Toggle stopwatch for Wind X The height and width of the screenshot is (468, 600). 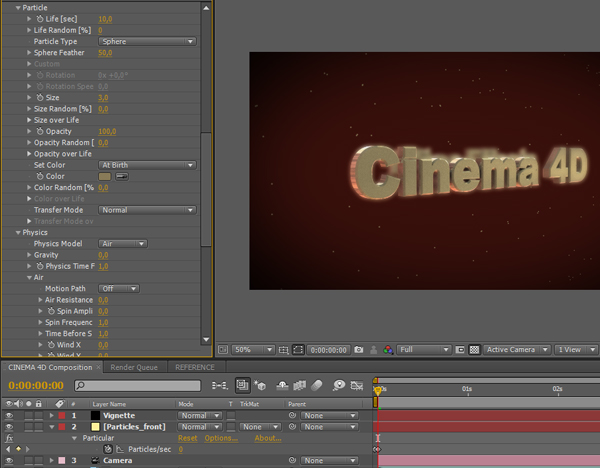(x=51, y=345)
